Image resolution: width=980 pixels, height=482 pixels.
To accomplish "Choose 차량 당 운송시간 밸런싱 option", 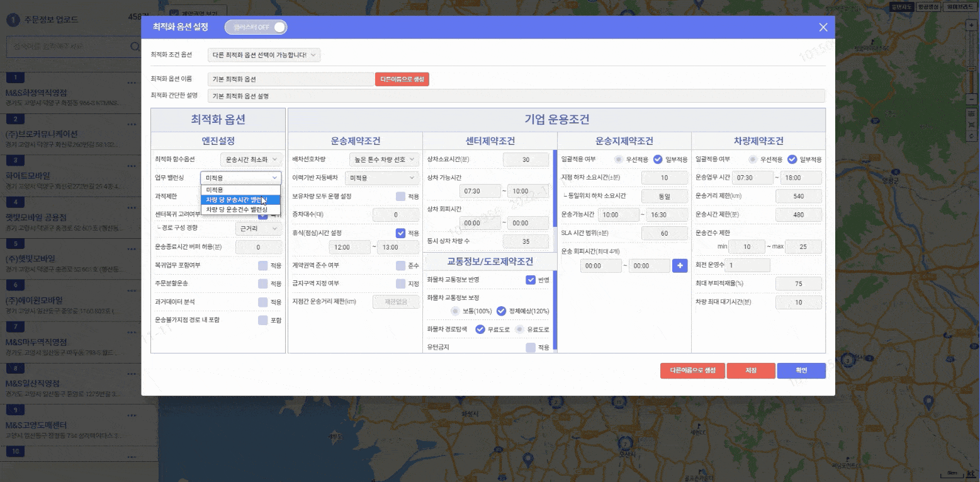I will [x=240, y=200].
